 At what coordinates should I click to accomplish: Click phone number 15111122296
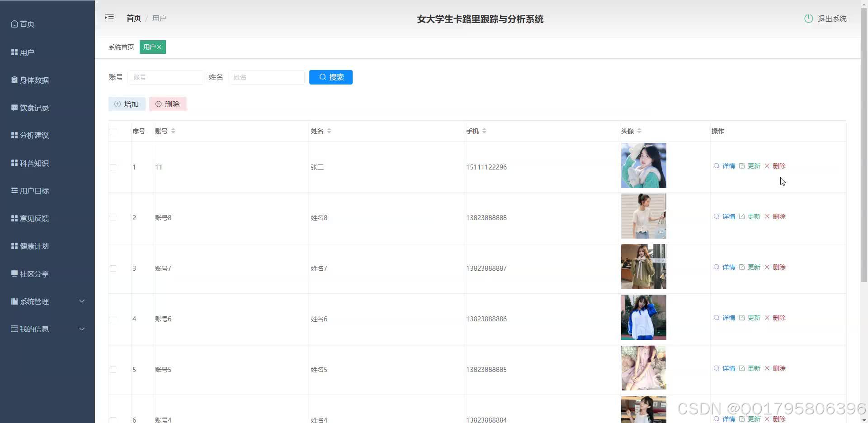486,167
